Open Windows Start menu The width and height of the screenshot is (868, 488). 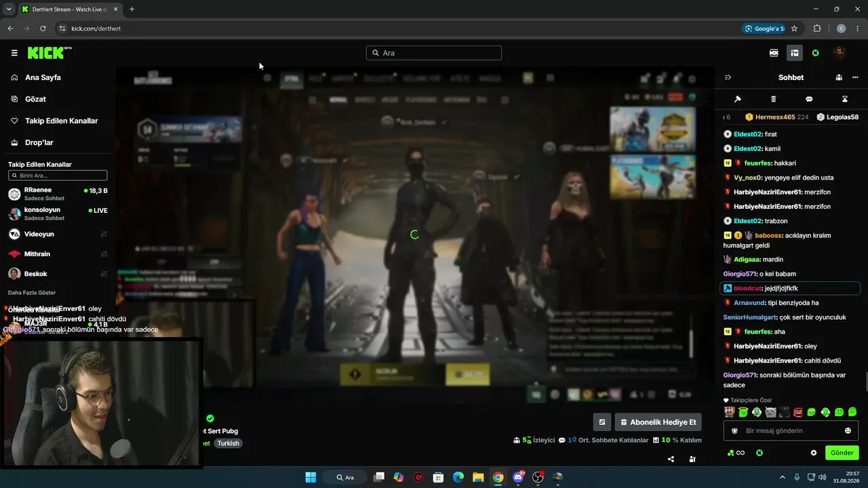311,477
